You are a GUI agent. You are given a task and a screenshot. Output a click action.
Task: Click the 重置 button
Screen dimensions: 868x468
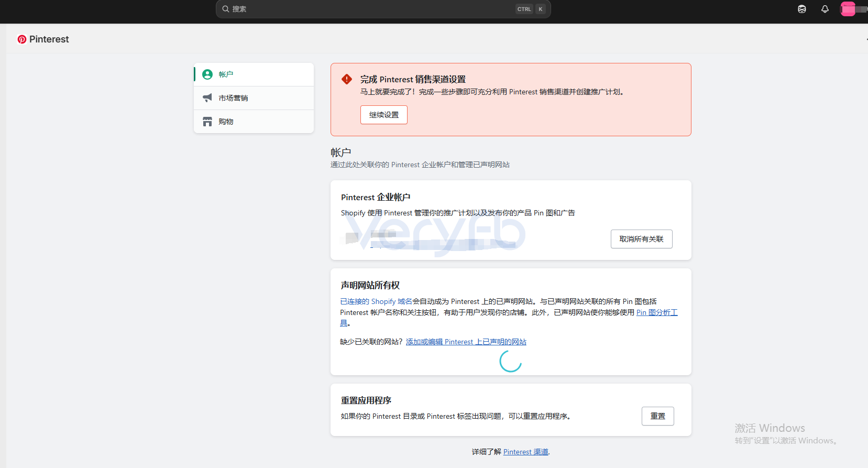click(x=658, y=416)
